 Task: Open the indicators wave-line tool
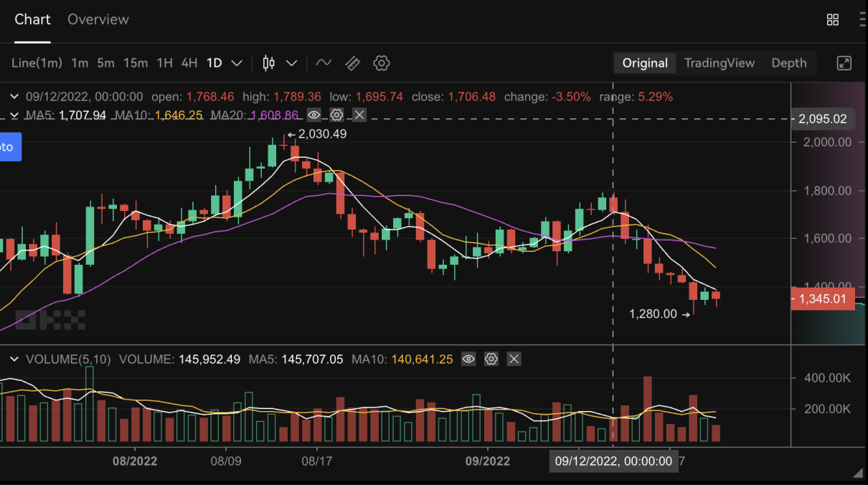[x=324, y=63]
